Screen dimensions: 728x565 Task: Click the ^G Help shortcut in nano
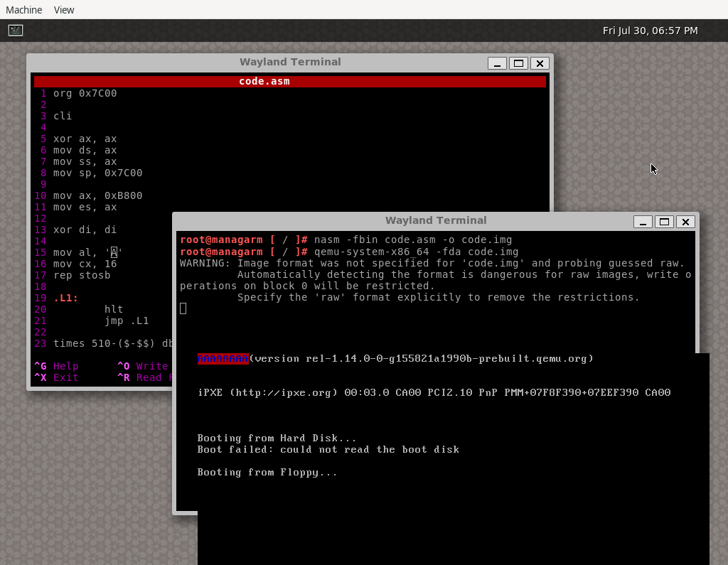click(x=56, y=366)
